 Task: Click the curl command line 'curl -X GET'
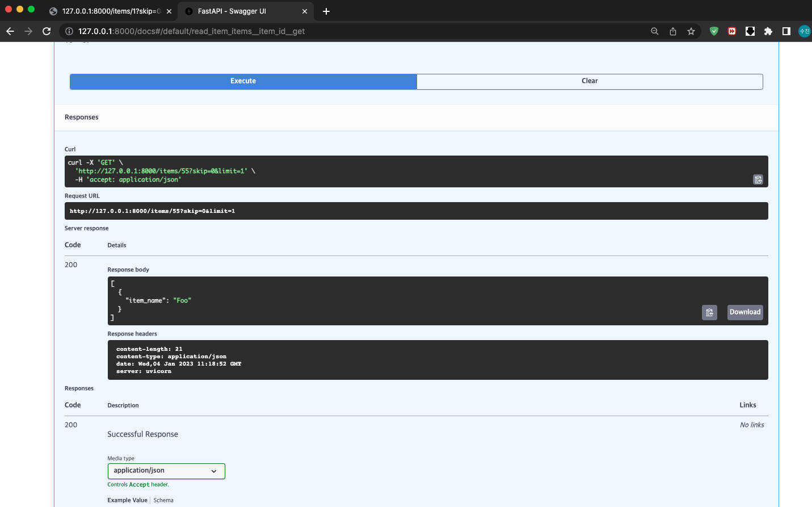[x=95, y=162]
